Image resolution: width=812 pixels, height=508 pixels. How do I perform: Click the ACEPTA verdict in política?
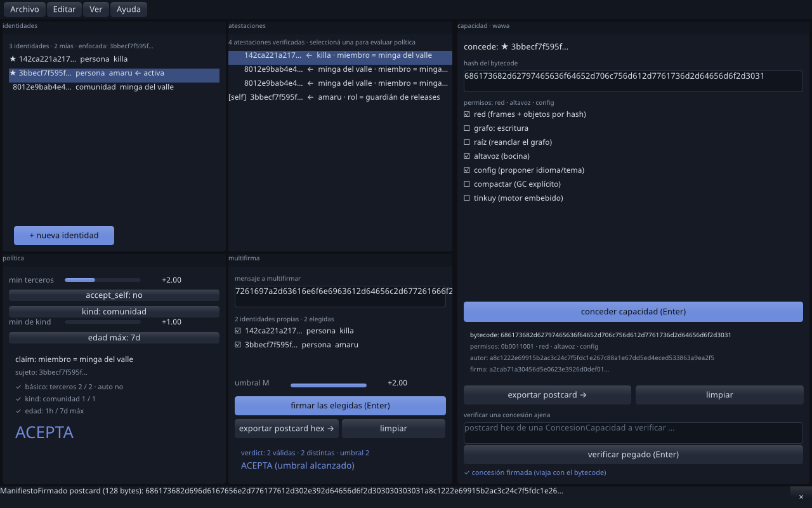pyautogui.click(x=44, y=432)
